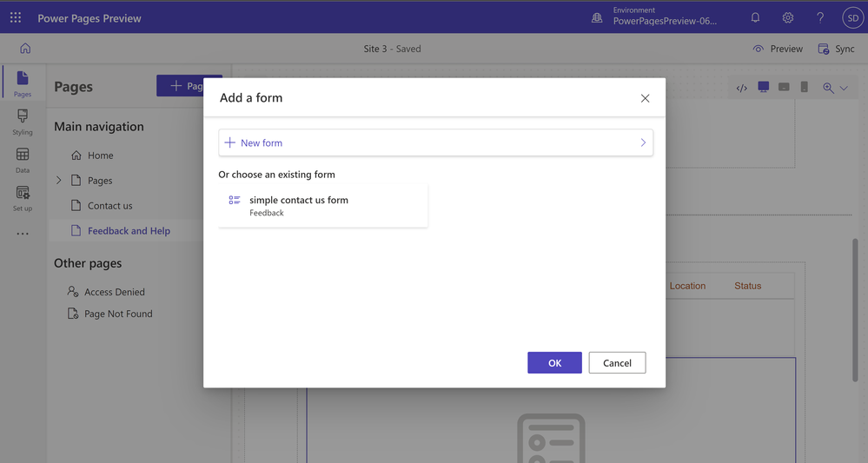This screenshot has height=463, width=868.
Task: Click the zoom magnifier icon
Action: click(x=828, y=88)
